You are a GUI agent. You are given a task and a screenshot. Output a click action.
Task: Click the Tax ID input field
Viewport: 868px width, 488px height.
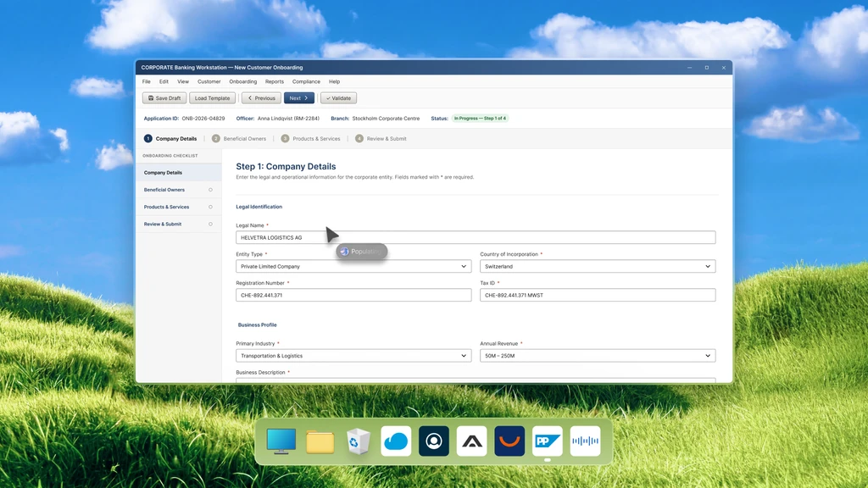pos(598,295)
